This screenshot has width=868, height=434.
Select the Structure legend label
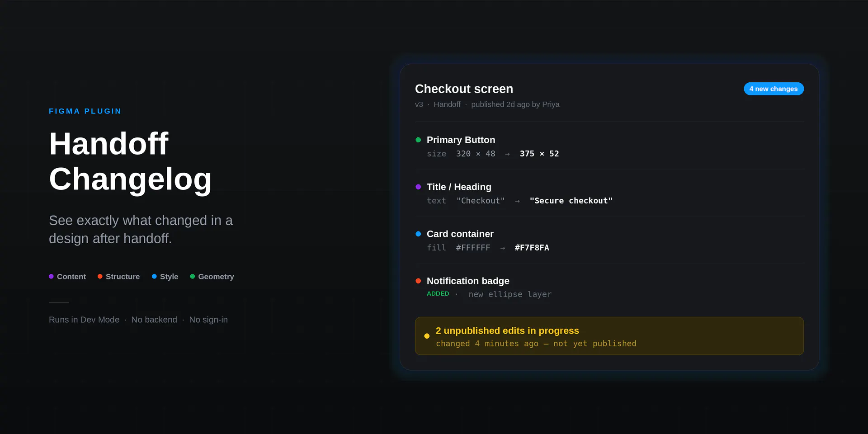(123, 276)
